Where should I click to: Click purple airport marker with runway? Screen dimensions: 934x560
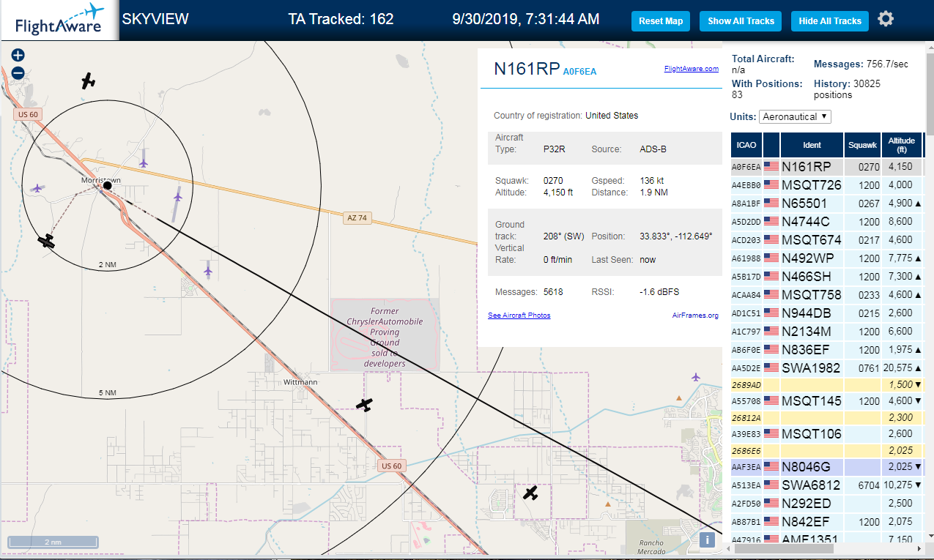(x=177, y=197)
